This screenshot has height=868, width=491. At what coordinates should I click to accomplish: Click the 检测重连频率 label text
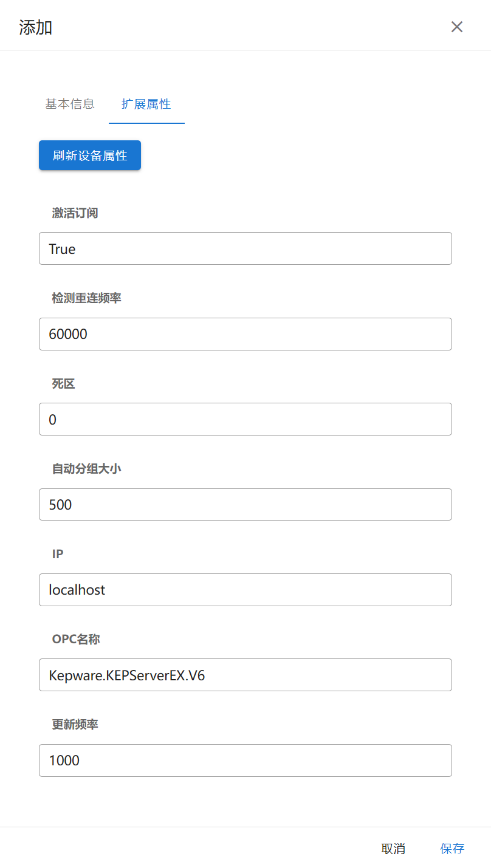pyautogui.click(x=87, y=298)
